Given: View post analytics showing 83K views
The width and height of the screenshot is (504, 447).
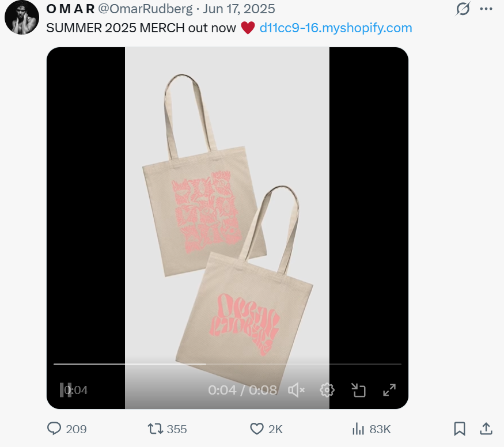Looking at the screenshot, I should tap(372, 429).
